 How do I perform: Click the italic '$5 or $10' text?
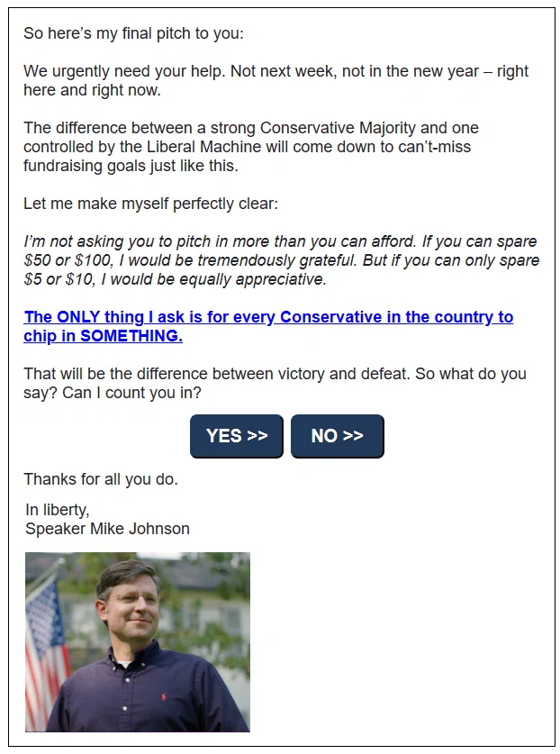pos(60,279)
